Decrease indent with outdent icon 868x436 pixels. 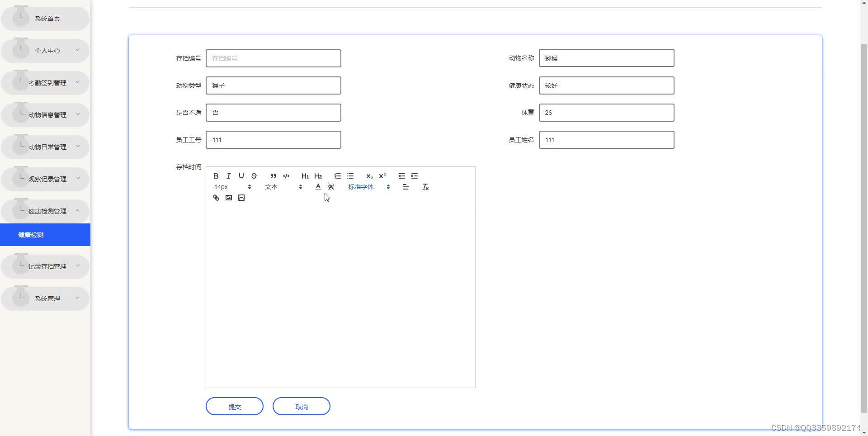click(401, 176)
